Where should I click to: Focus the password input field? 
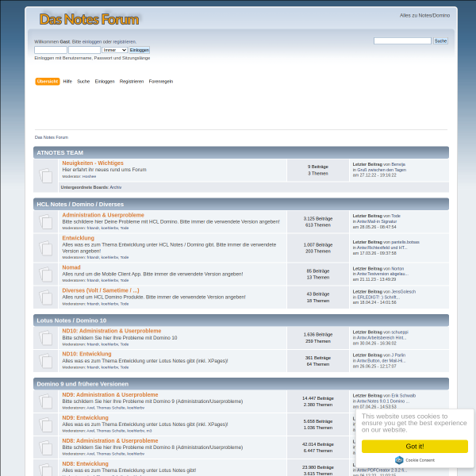(84, 50)
